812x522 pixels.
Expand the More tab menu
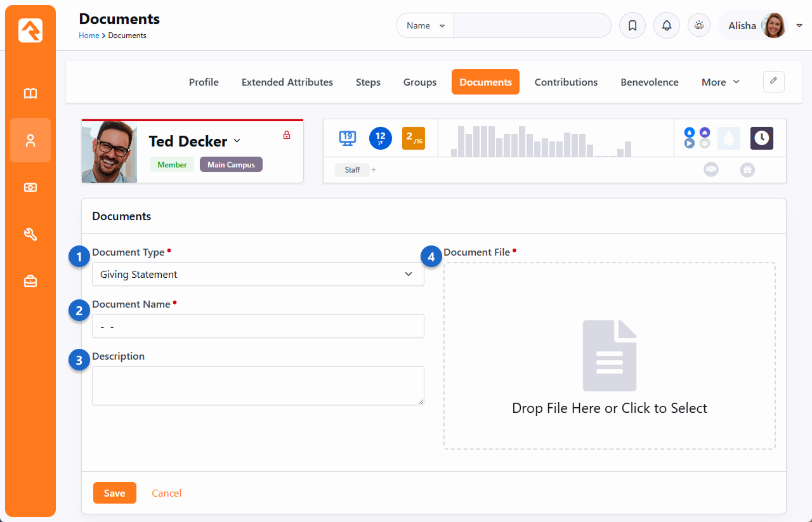tap(721, 82)
